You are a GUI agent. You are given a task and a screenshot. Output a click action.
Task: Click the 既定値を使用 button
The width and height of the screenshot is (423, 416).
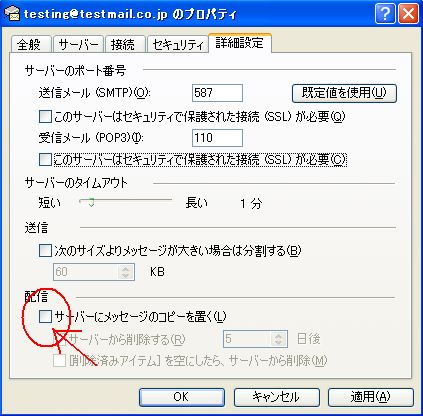tap(344, 93)
